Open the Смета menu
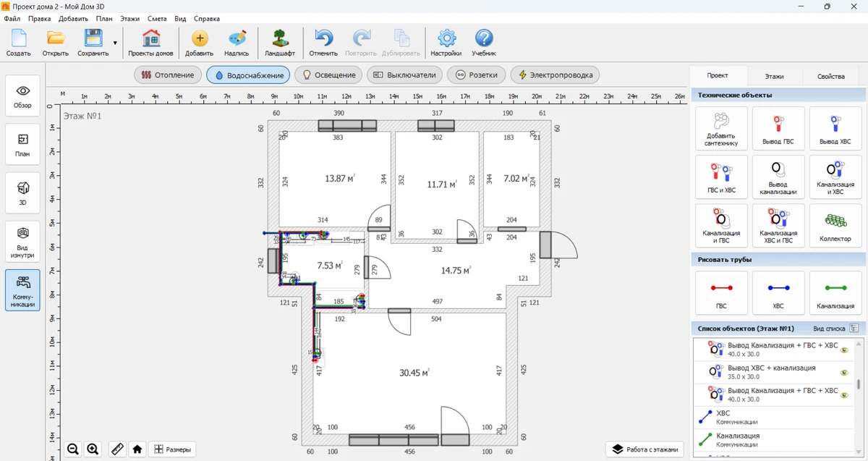 pyautogui.click(x=156, y=19)
